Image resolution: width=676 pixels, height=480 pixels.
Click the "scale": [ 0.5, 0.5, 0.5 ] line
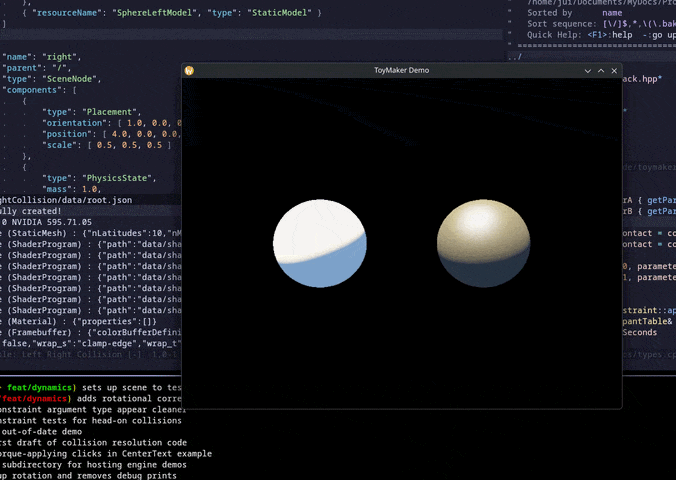[x=106, y=145]
